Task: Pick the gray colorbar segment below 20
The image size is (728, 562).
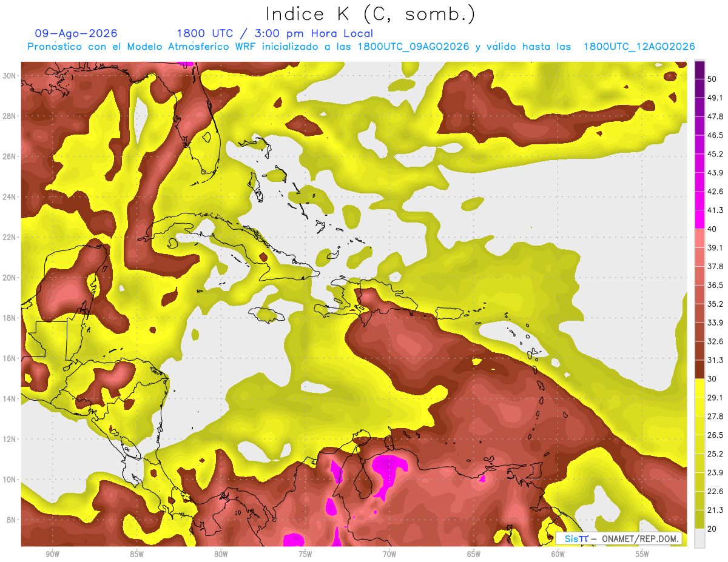Action: (699, 538)
